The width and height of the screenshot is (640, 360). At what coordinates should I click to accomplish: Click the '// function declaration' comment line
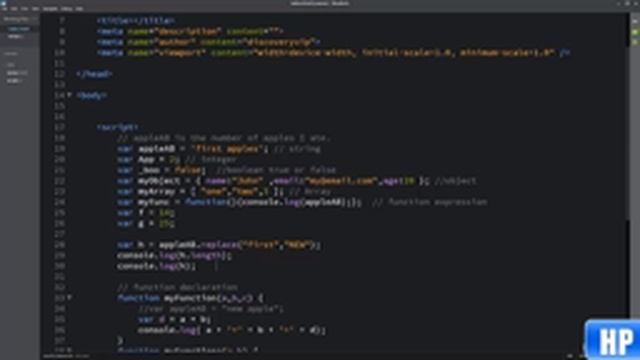tap(178, 287)
